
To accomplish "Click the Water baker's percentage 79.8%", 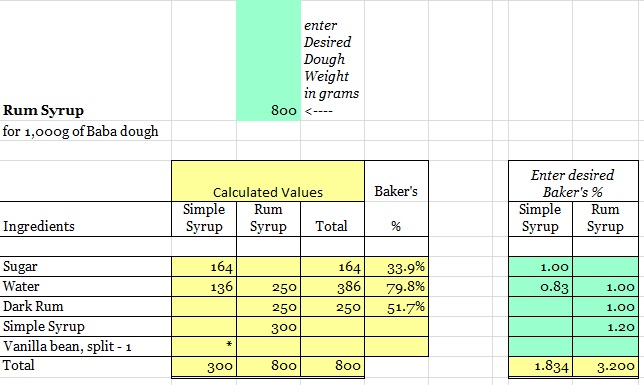I will [x=397, y=286].
